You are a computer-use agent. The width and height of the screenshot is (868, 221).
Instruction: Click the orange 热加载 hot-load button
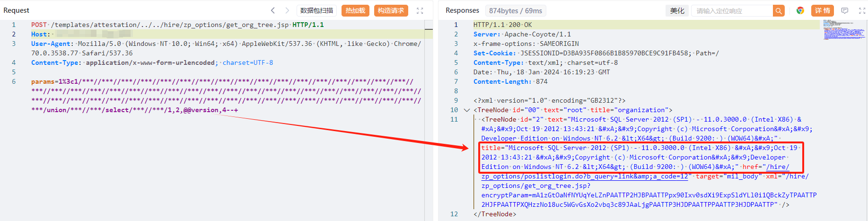[x=355, y=10]
